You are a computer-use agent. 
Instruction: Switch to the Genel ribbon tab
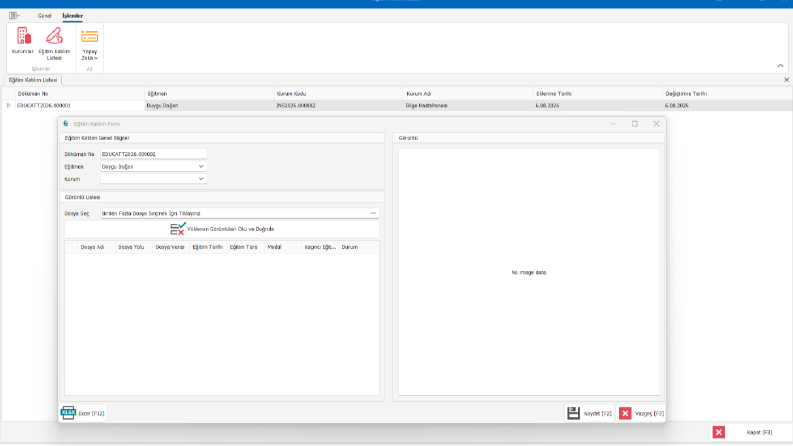pyautogui.click(x=45, y=16)
